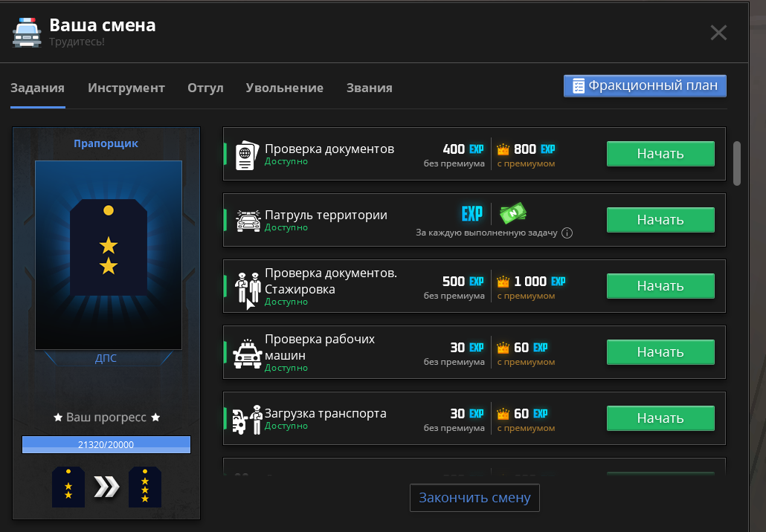Screen dimensions: 766x532
Task: Click the 21320/20000 progress bar
Action: tap(106, 444)
